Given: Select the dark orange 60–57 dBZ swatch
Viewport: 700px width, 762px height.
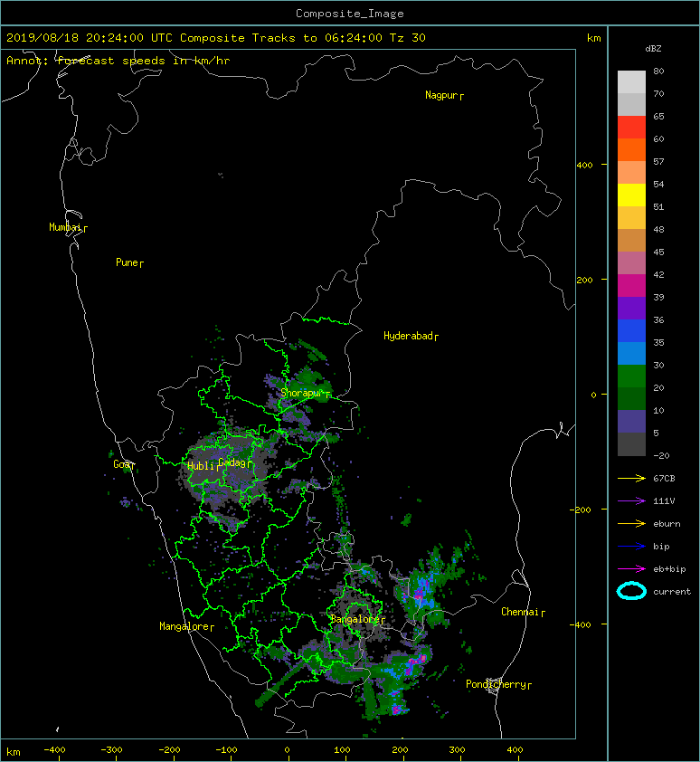Looking at the screenshot, I should point(631,149).
